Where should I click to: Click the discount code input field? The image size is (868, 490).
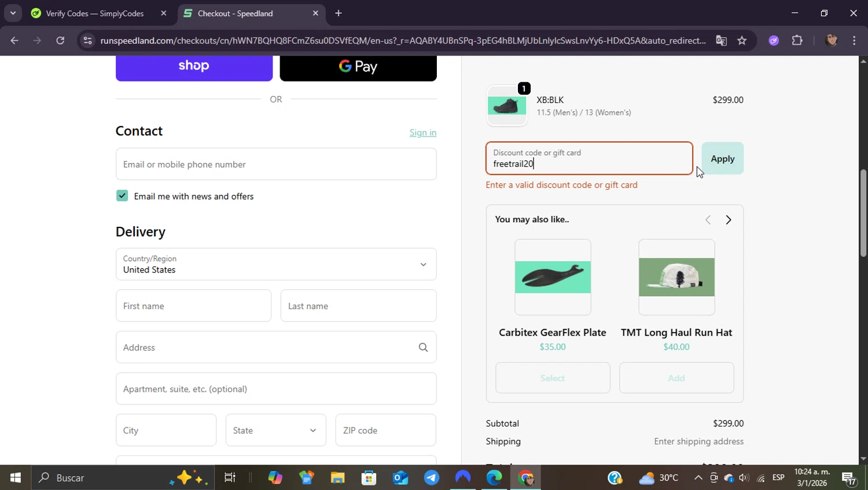(589, 159)
